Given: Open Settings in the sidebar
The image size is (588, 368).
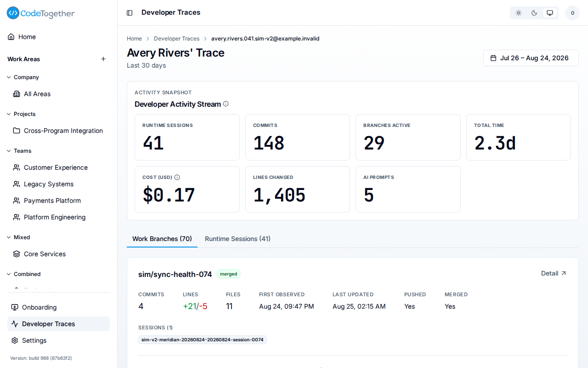Looking at the screenshot, I should [x=58, y=340].
